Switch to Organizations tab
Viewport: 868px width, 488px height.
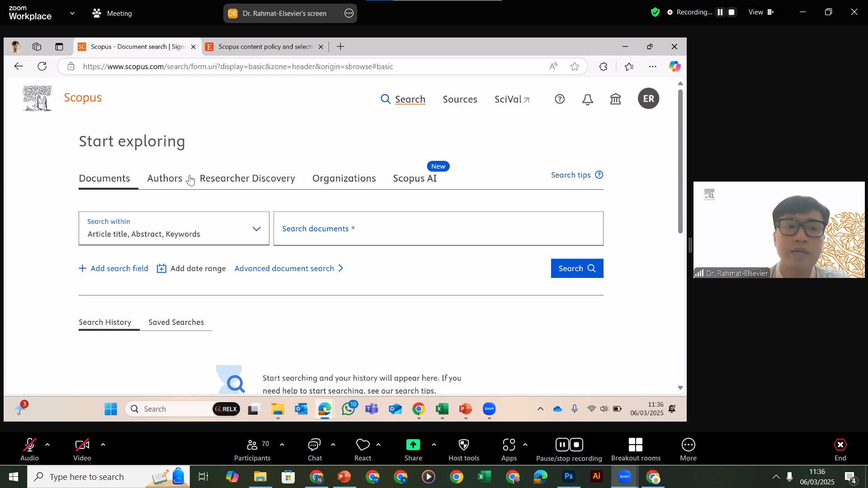click(344, 178)
